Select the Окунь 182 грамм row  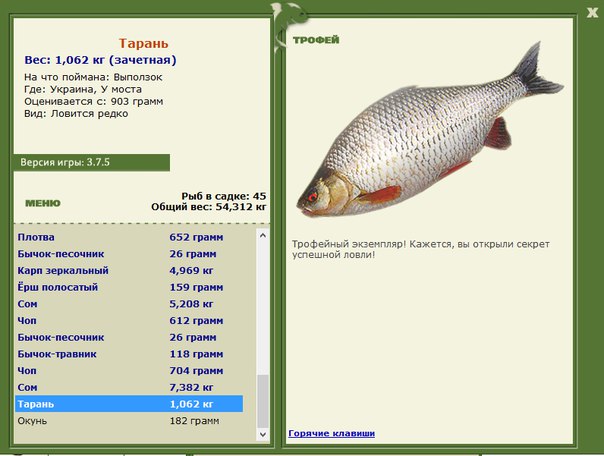(129, 421)
